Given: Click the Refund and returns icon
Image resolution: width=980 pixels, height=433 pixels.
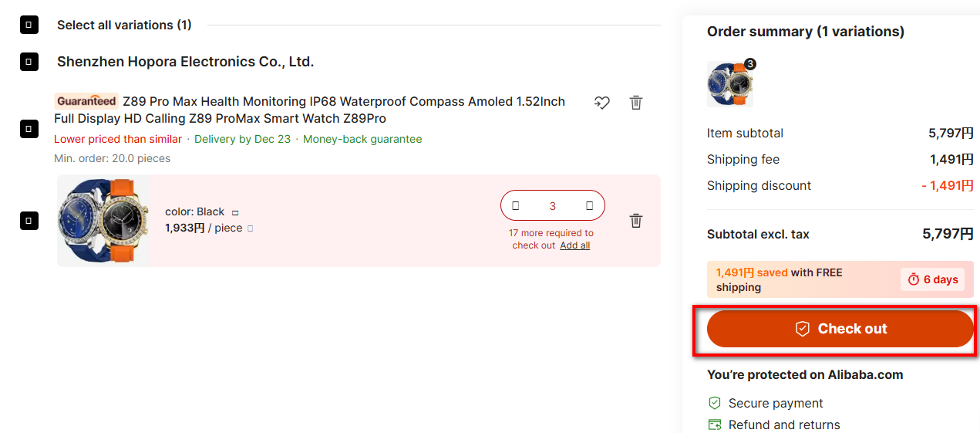Looking at the screenshot, I should tap(715, 425).
